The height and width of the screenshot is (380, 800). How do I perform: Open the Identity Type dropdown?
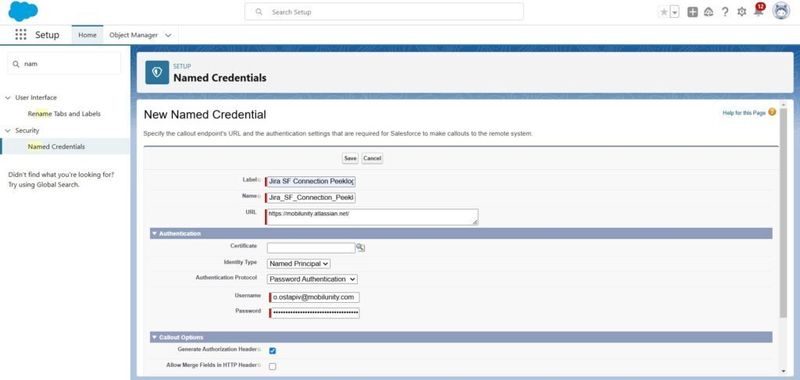pos(299,264)
